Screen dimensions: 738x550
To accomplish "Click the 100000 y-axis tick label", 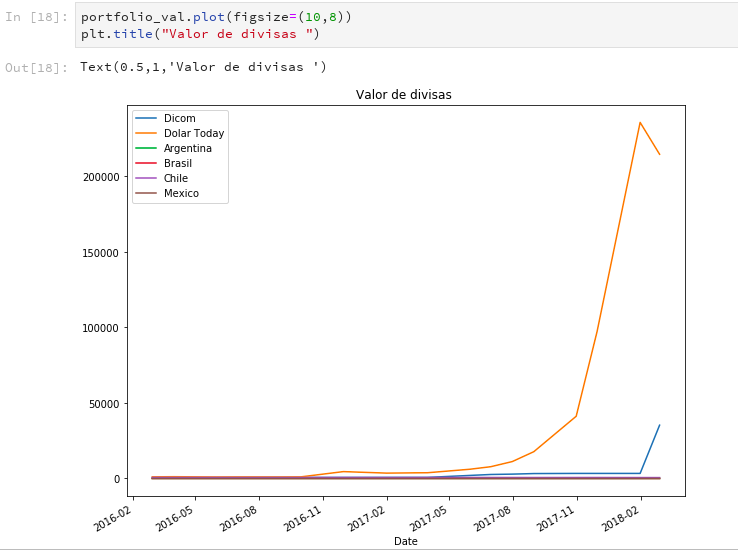I will [101, 328].
